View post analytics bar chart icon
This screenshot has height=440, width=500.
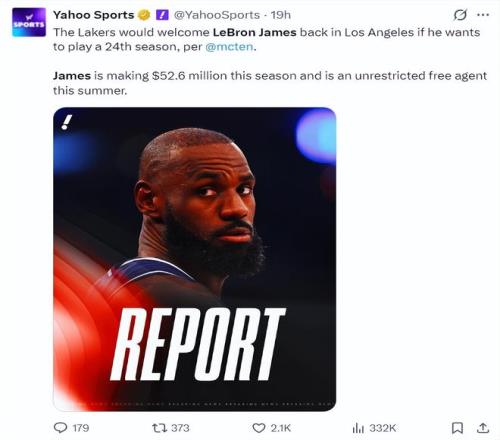[358, 428]
